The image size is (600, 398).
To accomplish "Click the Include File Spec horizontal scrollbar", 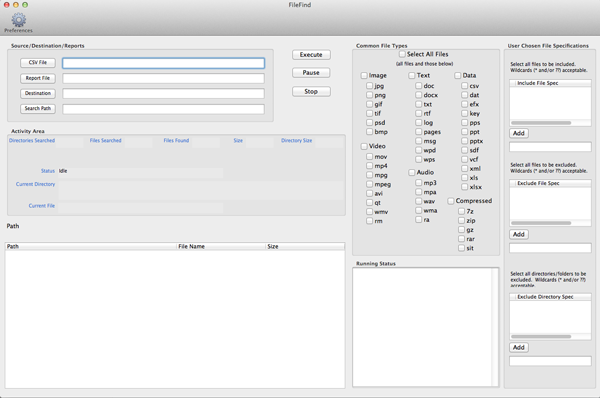I will tap(541, 123).
